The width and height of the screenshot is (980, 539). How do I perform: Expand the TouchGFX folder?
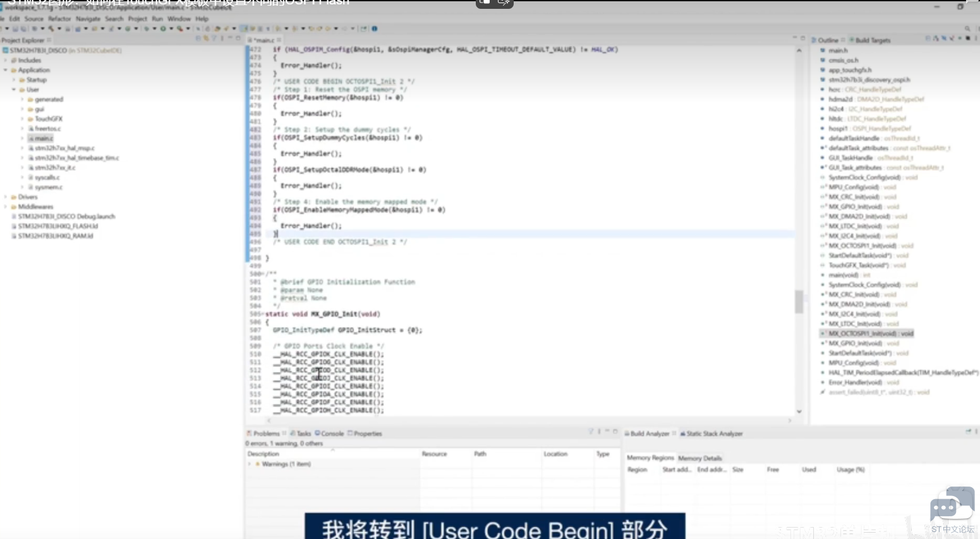22,119
